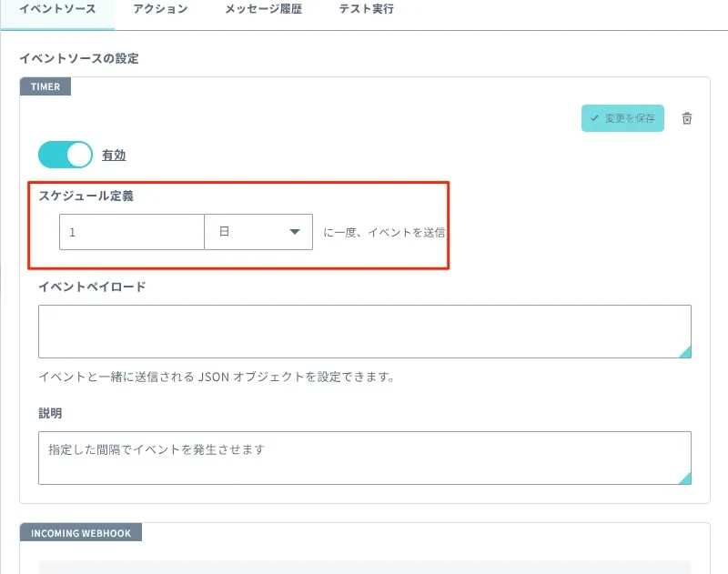Click the 変更を保存 button

(622, 118)
